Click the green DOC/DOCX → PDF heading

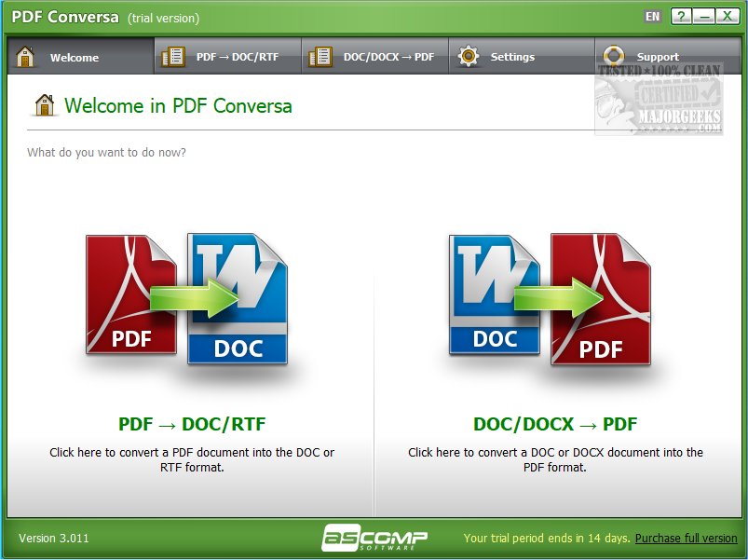click(555, 424)
